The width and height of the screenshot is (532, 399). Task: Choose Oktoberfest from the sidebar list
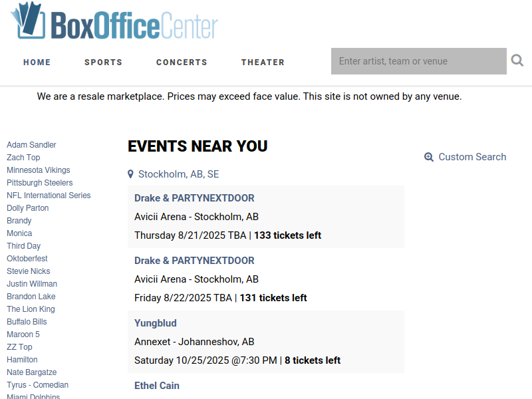(27, 259)
